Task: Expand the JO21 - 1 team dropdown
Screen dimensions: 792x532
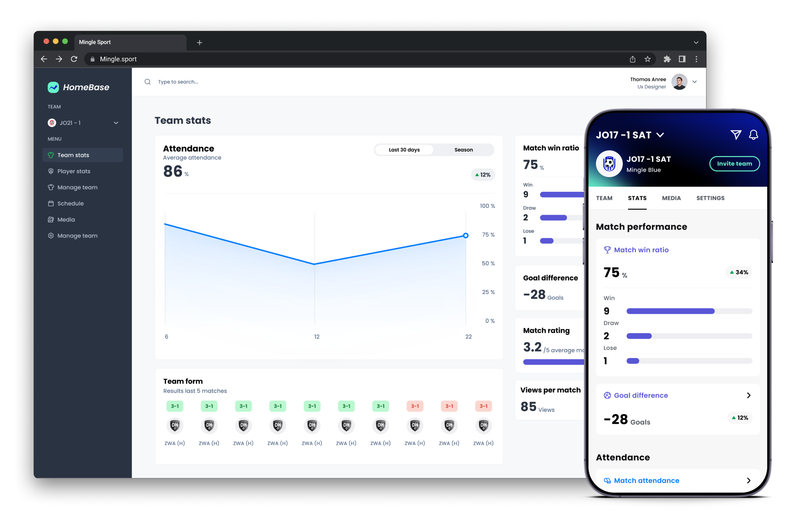Action: pyautogui.click(x=116, y=123)
